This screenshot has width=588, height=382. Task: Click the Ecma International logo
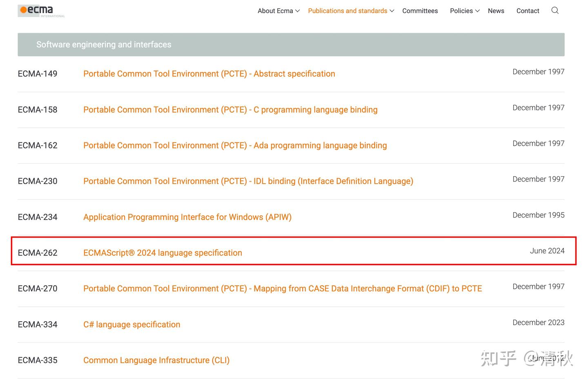click(41, 11)
